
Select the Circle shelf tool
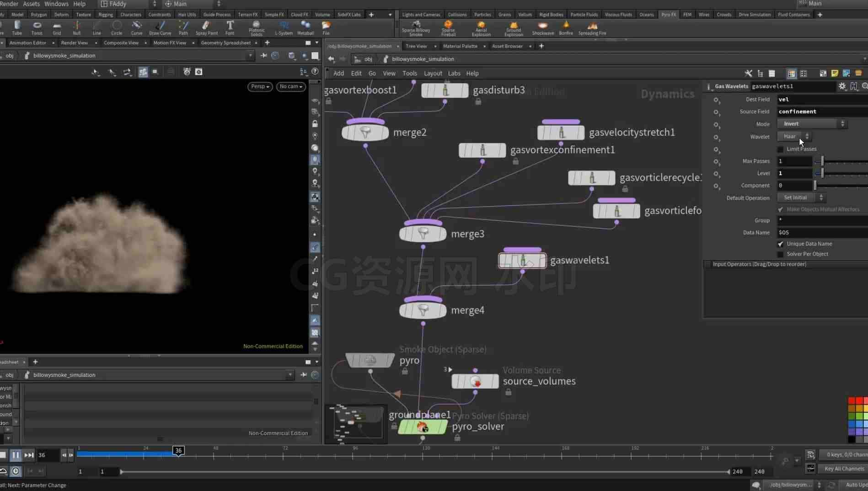pos(117,28)
